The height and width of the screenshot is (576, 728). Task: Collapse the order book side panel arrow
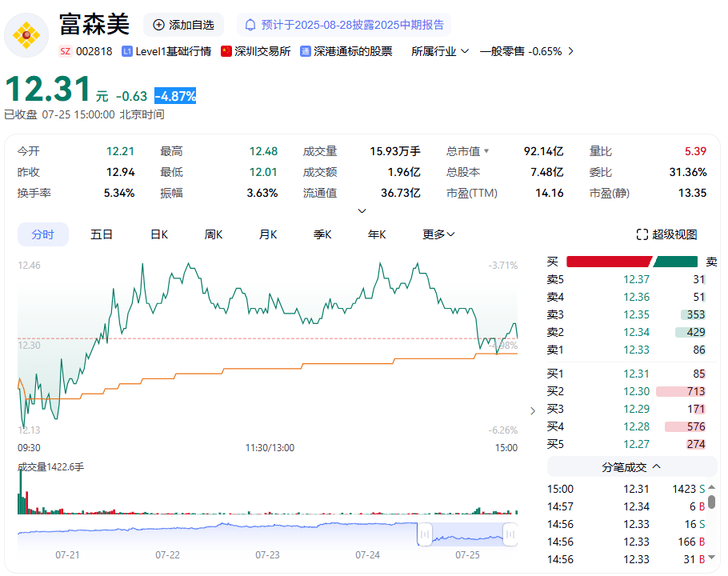click(533, 410)
